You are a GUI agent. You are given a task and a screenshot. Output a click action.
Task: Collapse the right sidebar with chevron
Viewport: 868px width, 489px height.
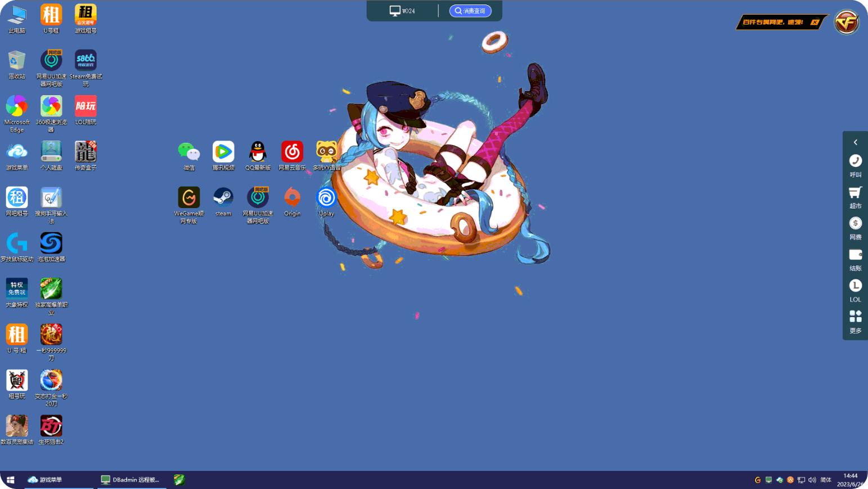click(x=856, y=142)
